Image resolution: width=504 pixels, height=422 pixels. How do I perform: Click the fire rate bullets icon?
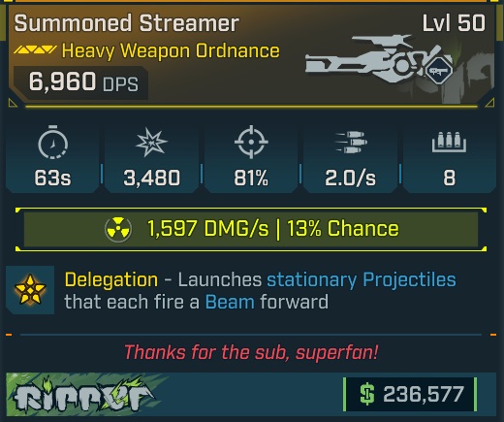pos(351,142)
